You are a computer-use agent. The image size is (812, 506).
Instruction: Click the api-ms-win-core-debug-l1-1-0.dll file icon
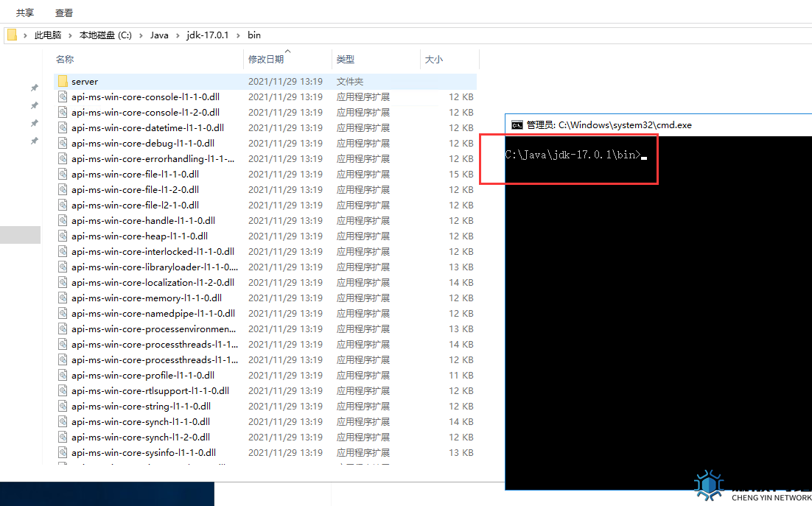(63, 144)
